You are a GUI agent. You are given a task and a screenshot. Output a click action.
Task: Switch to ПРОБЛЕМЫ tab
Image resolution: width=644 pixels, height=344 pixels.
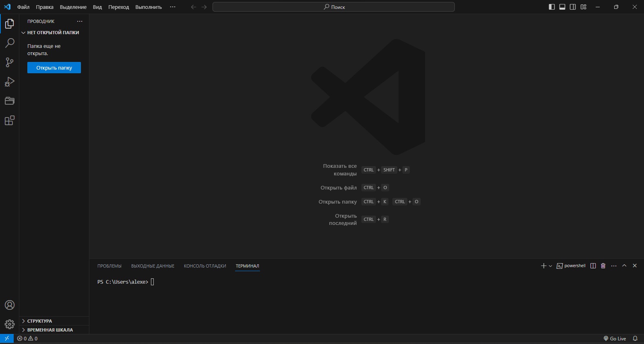[109, 266]
